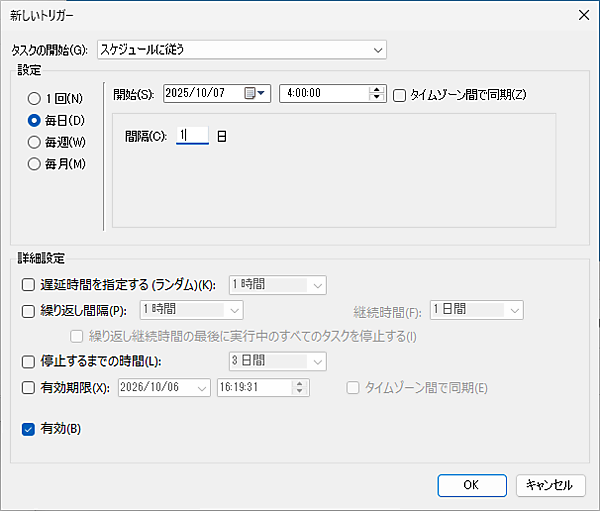The image size is (600, 511).
Task: Open the repeat interval 1 時間 dropdown
Action: coord(191,310)
